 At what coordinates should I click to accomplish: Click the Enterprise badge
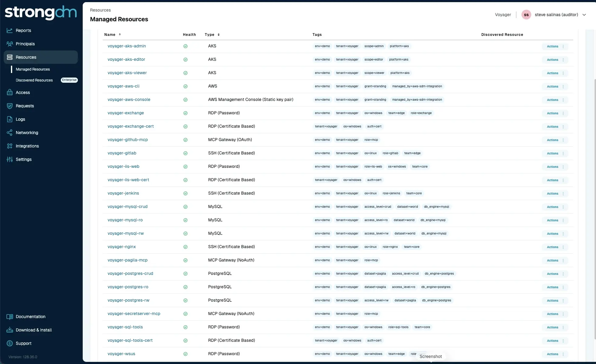coord(69,80)
